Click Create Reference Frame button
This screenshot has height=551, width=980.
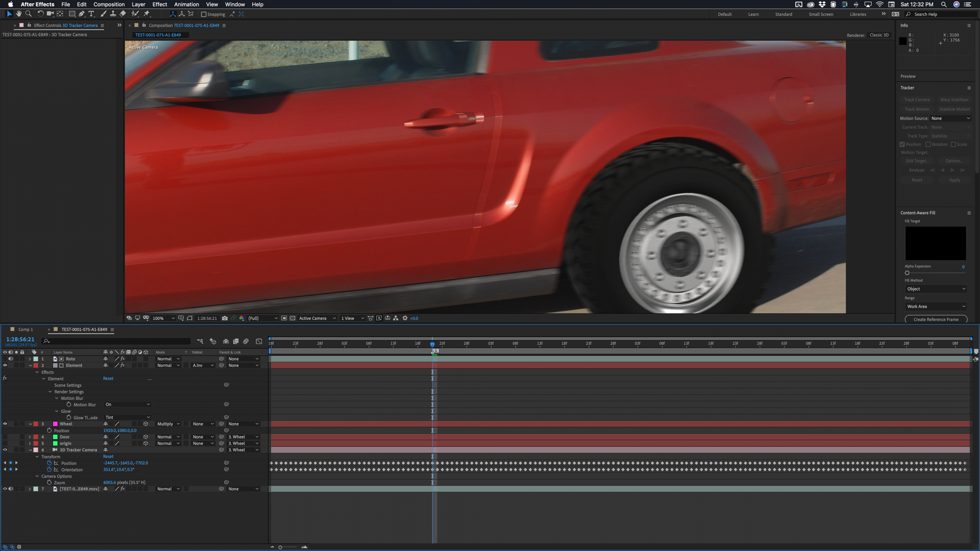coord(936,319)
